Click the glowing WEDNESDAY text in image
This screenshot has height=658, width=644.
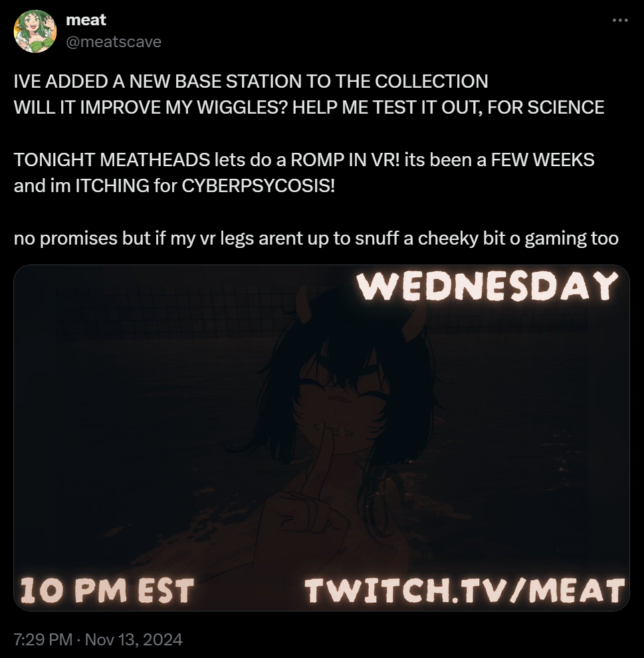(x=489, y=286)
